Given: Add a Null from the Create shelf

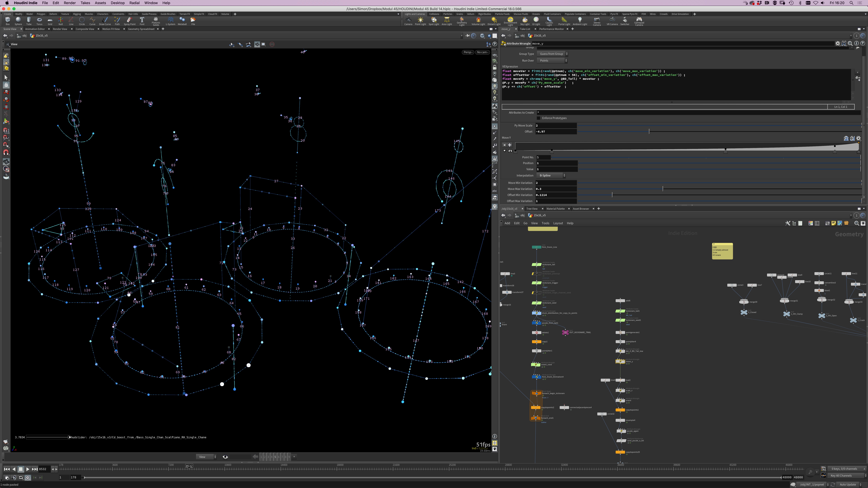Looking at the screenshot, I should pyautogui.click(x=61, y=21).
